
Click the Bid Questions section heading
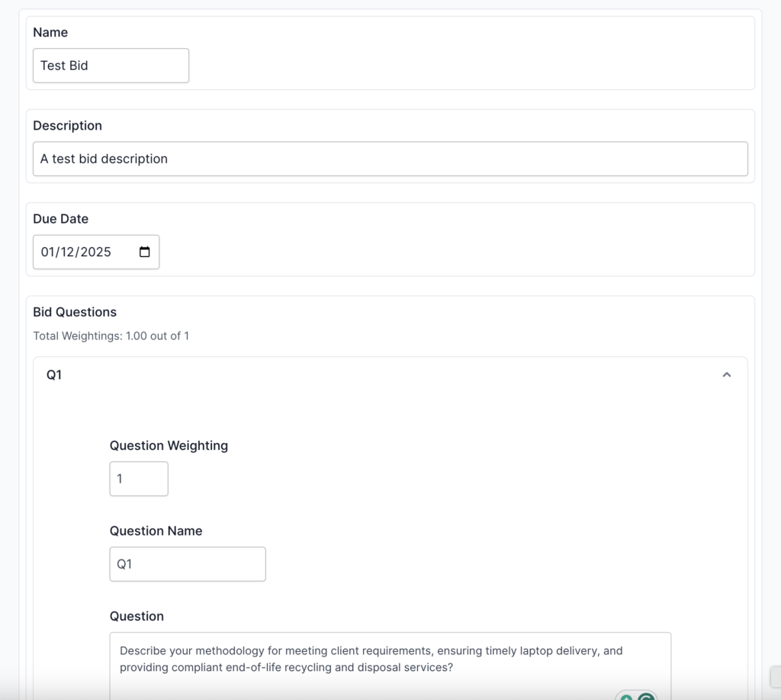pyautogui.click(x=75, y=312)
